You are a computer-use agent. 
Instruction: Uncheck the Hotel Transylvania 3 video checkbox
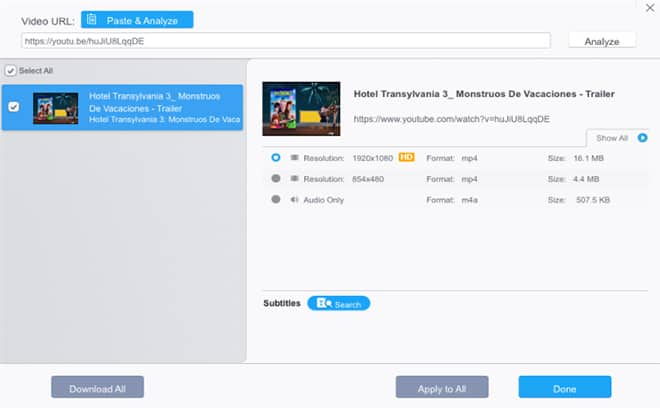(13, 107)
